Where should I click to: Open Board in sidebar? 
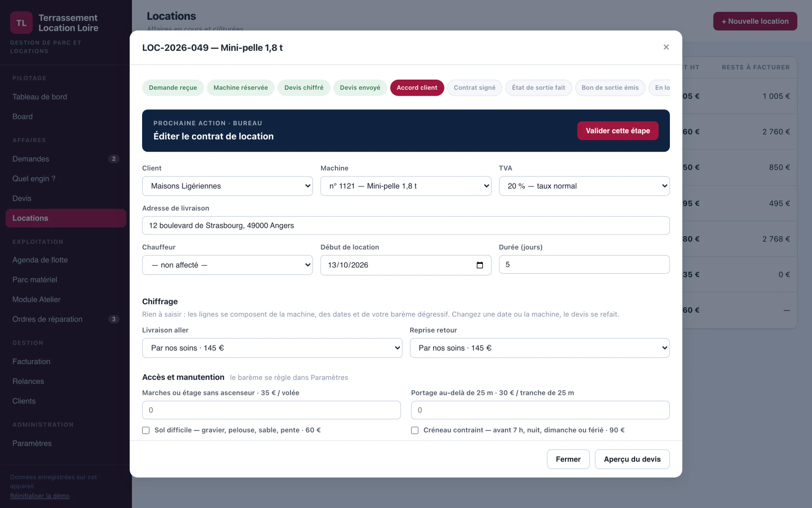66,116
